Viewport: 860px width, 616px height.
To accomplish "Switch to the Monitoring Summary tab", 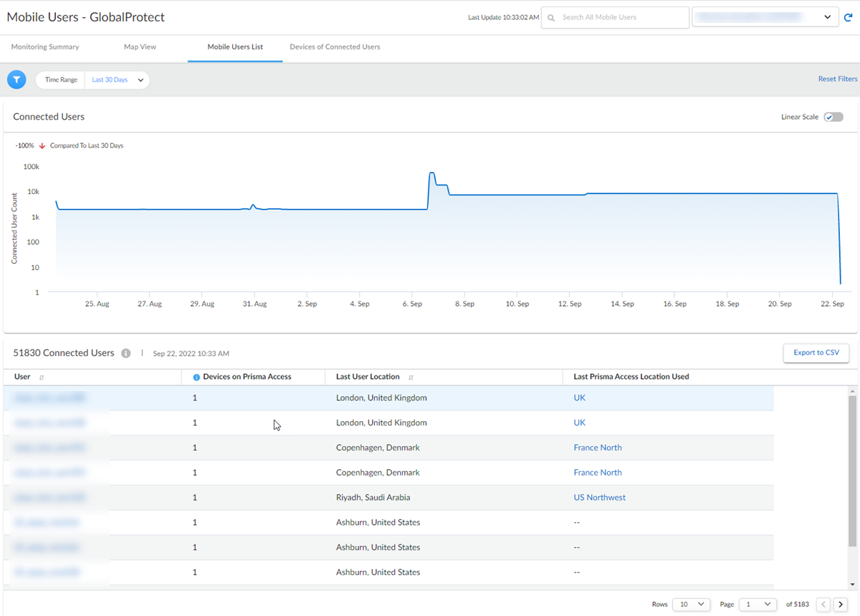I will (45, 47).
